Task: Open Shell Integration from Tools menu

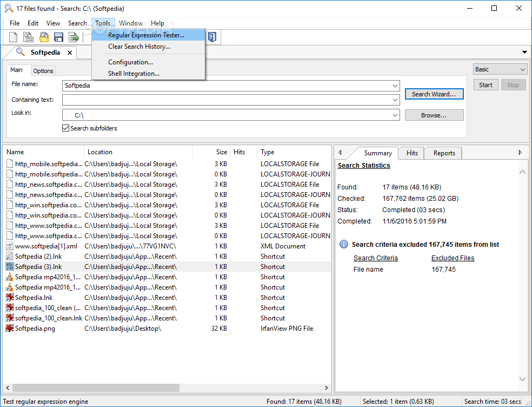Action: pyautogui.click(x=148, y=74)
